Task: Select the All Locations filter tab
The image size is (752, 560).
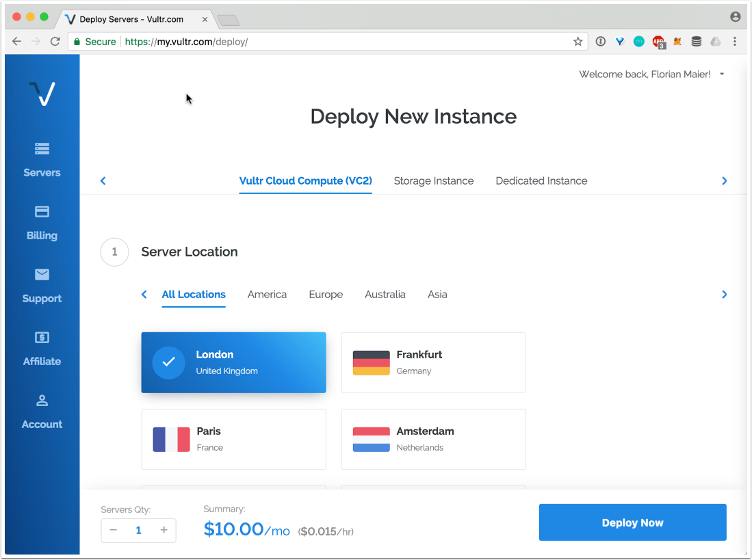Action: coord(194,295)
